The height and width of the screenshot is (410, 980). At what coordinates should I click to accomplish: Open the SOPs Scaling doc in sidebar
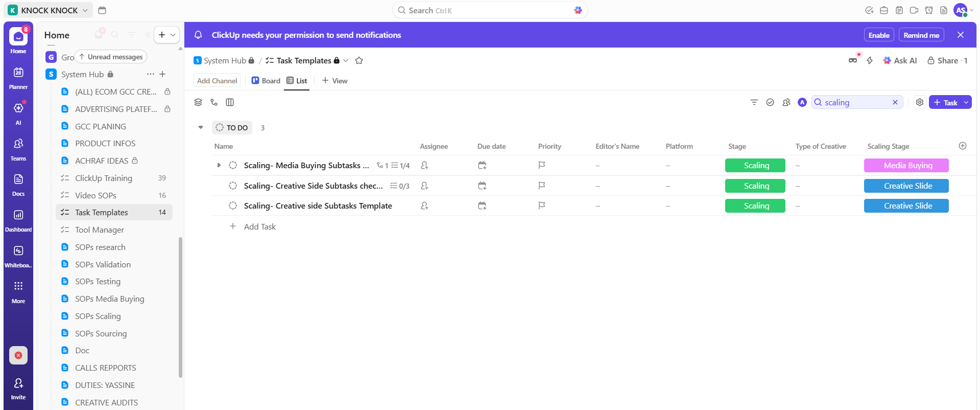(x=98, y=316)
